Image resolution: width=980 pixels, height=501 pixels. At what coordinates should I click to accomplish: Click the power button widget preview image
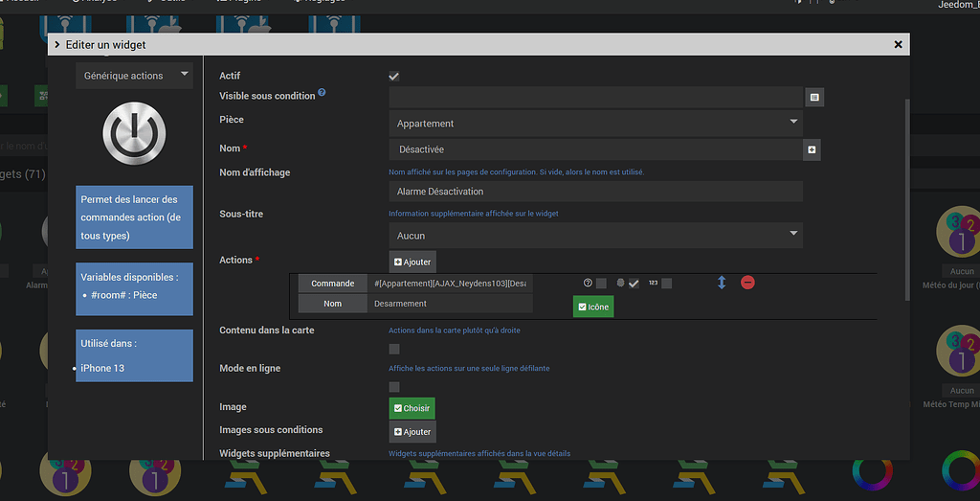[x=134, y=134]
